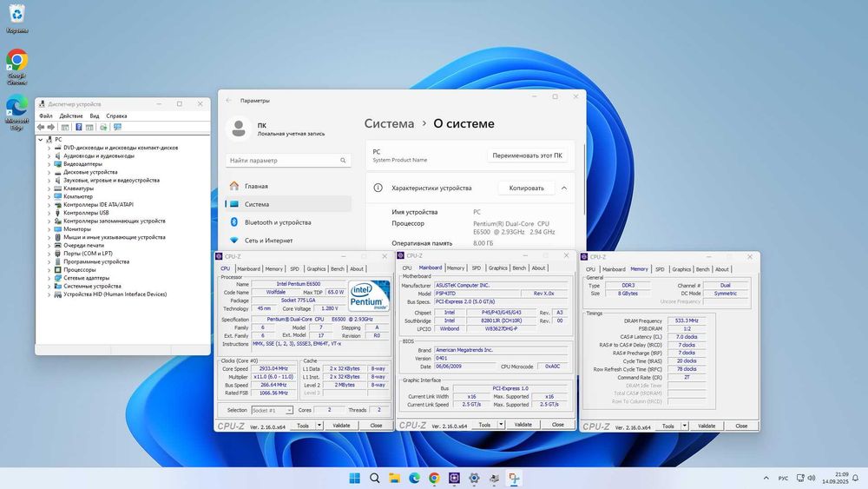Click the Intel Pentium inside logo in CPU-Z

[369, 295]
